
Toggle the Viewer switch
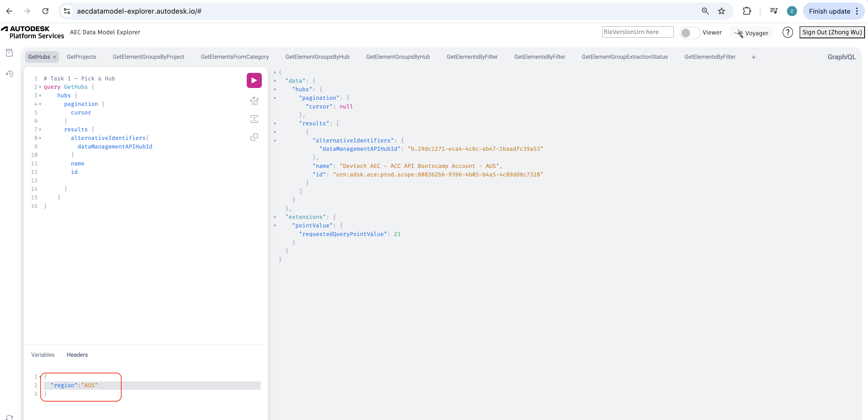(x=690, y=33)
